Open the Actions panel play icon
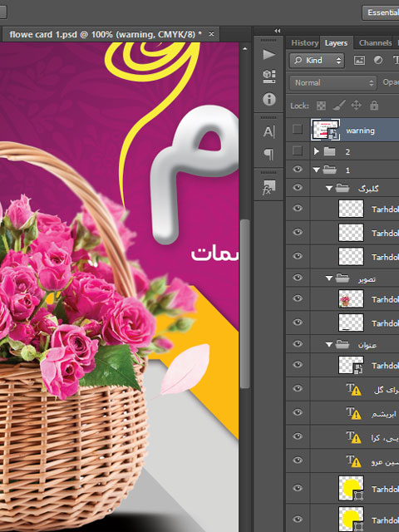The width and height of the screenshot is (399, 532). click(268, 55)
